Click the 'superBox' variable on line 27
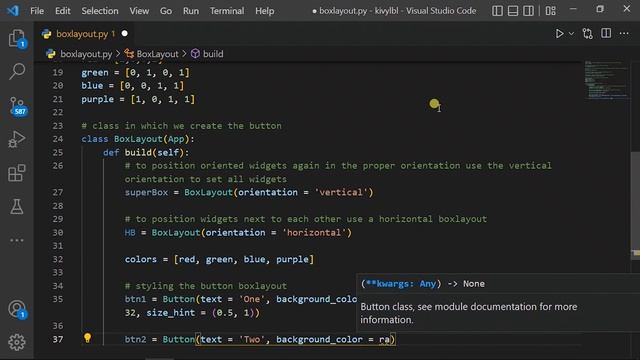This screenshot has width=640, height=360. (146, 192)
